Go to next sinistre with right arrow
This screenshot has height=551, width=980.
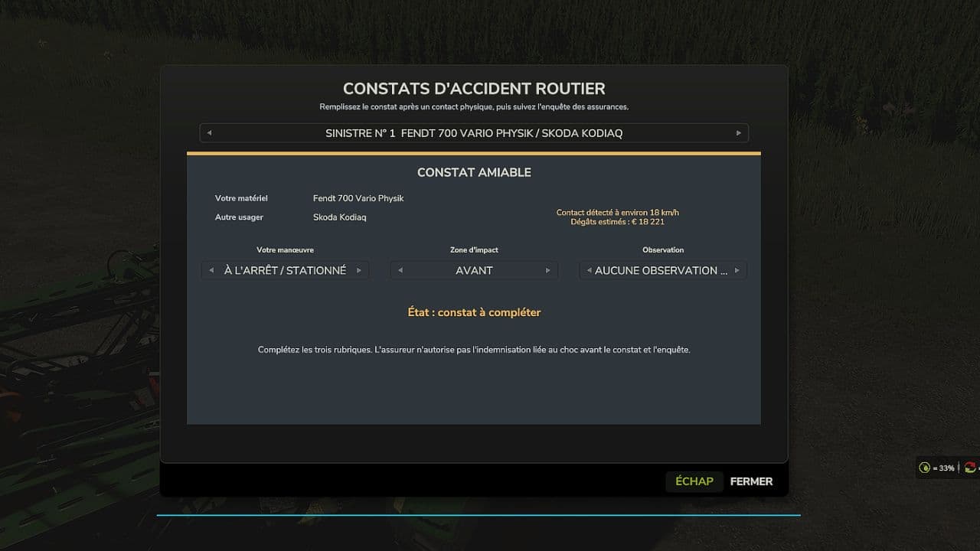[x=739, y=133]
